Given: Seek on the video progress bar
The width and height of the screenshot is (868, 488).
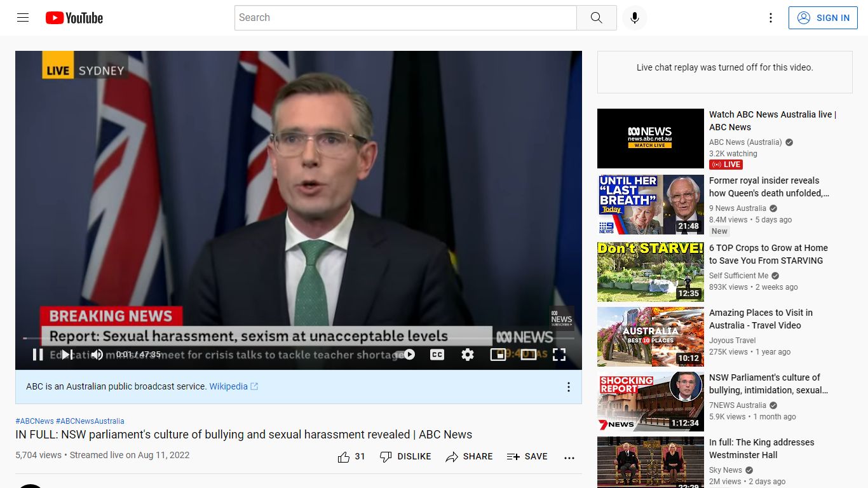Looking at the screenshot, I should coord(299,338).
